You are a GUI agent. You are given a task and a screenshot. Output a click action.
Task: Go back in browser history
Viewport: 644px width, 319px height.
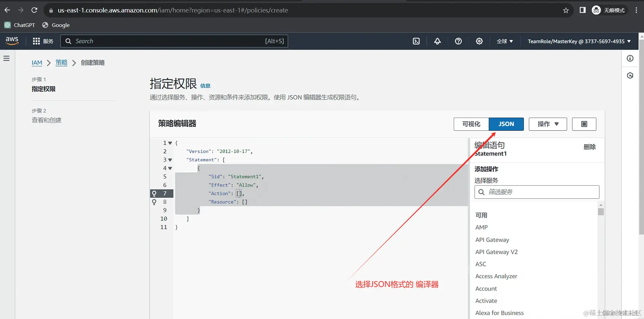coord(7,10)
